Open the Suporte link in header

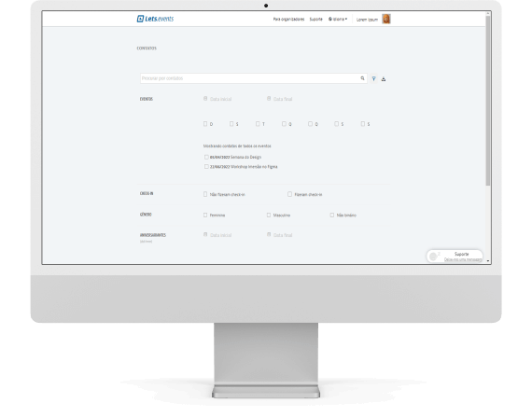click(315, 19)
